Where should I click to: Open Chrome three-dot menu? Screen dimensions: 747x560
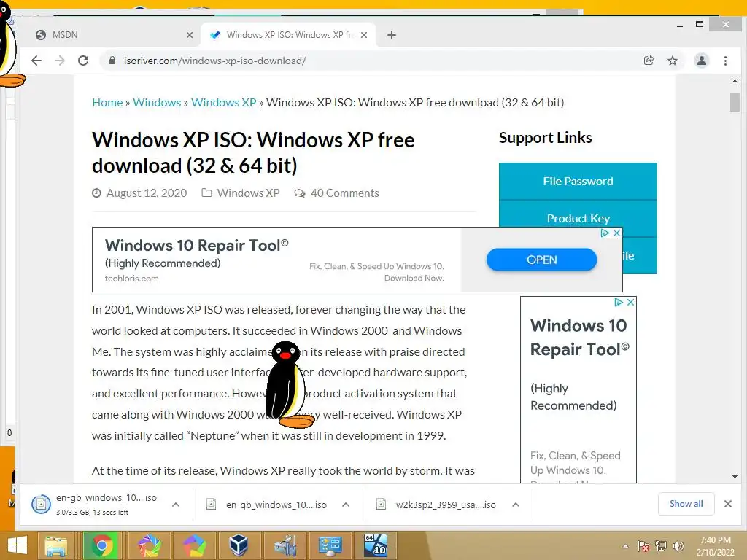click(726, 61)
